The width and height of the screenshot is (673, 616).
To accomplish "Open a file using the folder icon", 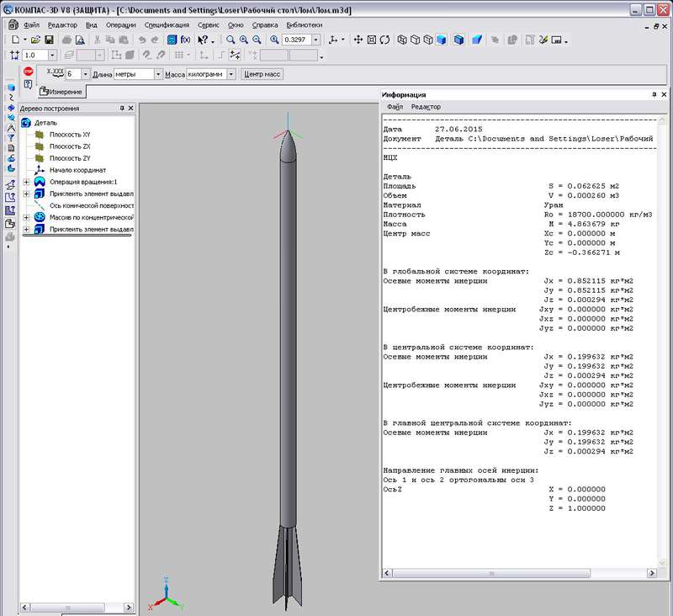I will [35, 40].
